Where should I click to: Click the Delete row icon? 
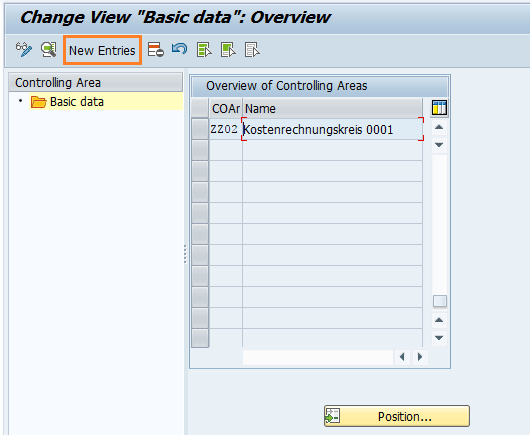[x=155, y=50]
